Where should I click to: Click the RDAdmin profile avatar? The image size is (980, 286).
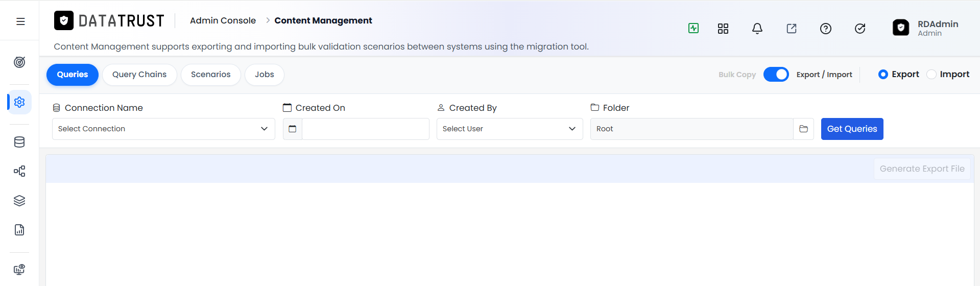[901, 28]
